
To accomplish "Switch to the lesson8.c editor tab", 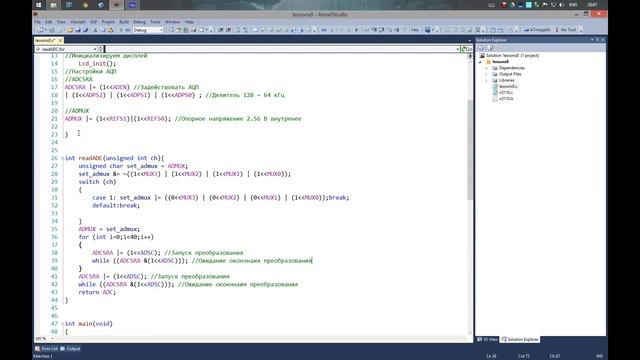I will [45, 40].
